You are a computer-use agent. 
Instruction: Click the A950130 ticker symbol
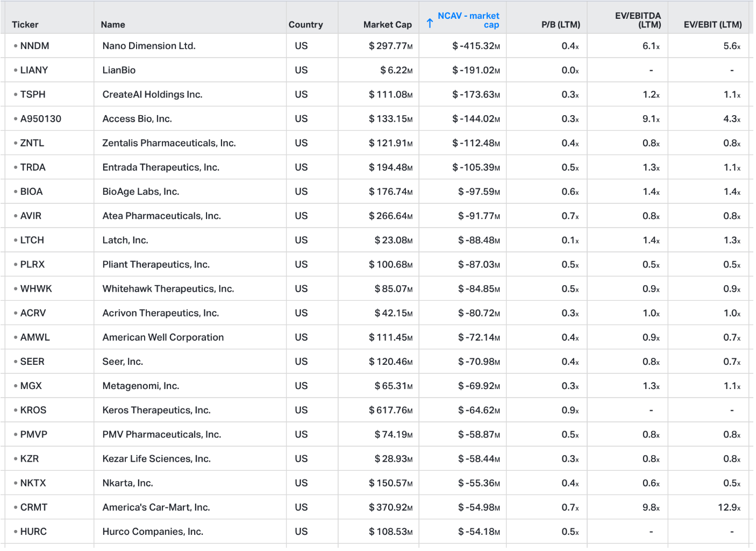[40, 119]
